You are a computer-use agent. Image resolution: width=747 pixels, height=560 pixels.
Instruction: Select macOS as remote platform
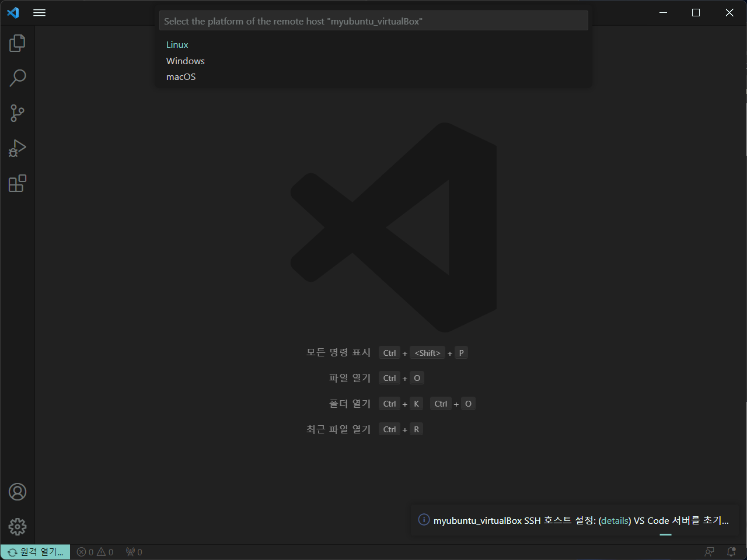[x=373, y=76]
